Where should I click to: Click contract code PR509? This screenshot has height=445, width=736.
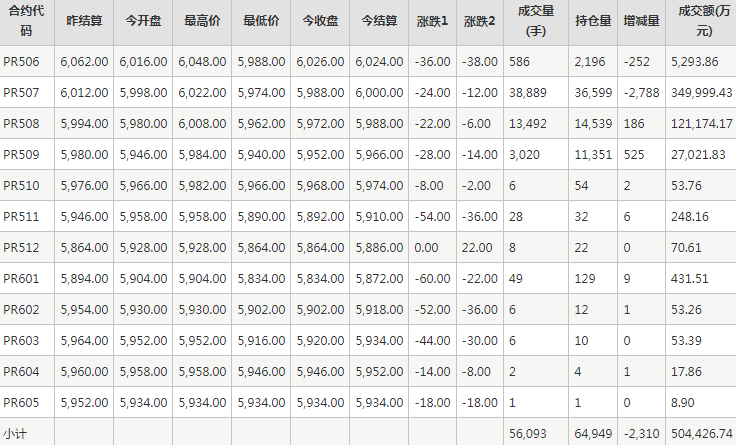point(21,154)
